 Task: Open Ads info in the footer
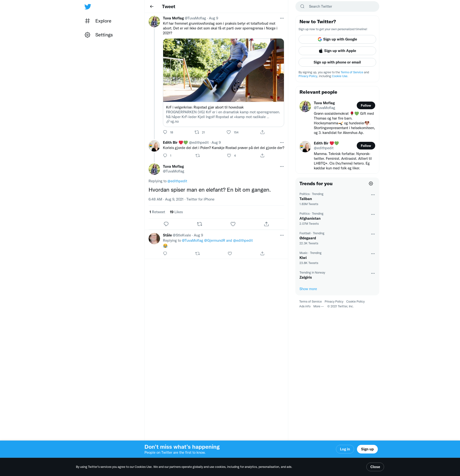point(305,306)
